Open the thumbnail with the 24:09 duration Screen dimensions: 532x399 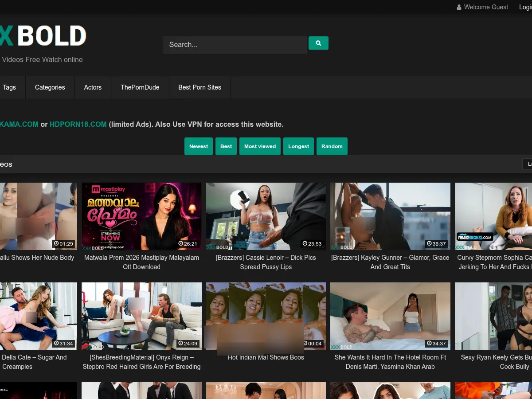[x=142, y=316]
